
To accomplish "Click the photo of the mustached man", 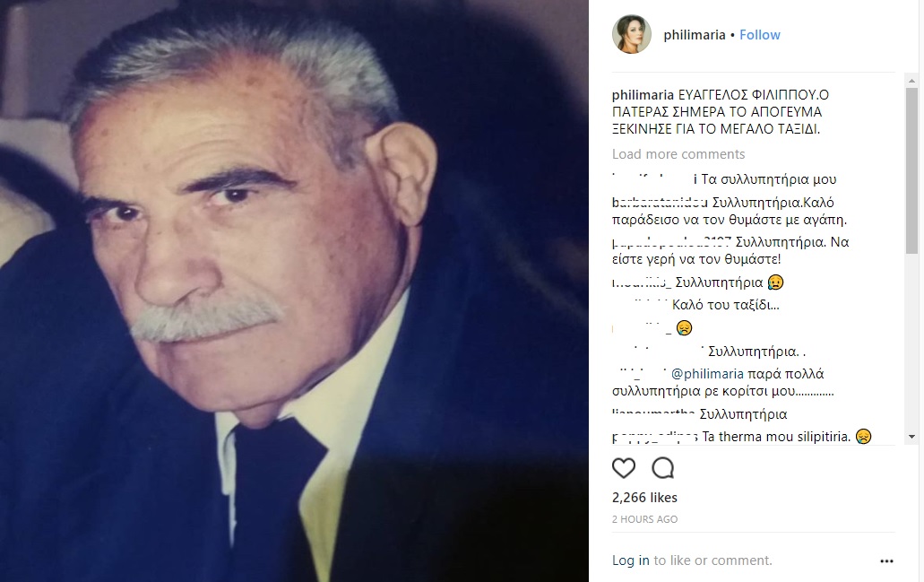I will tap(294, 291).
